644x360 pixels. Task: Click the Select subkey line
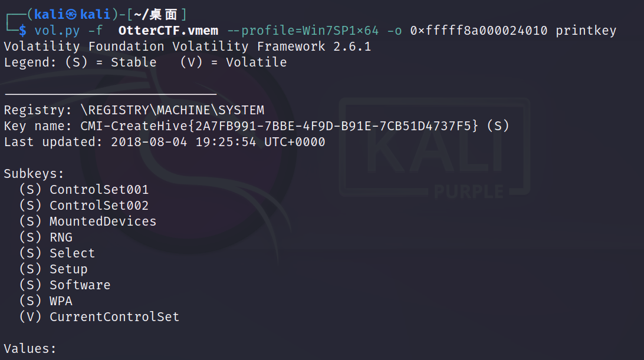point(72,253)
